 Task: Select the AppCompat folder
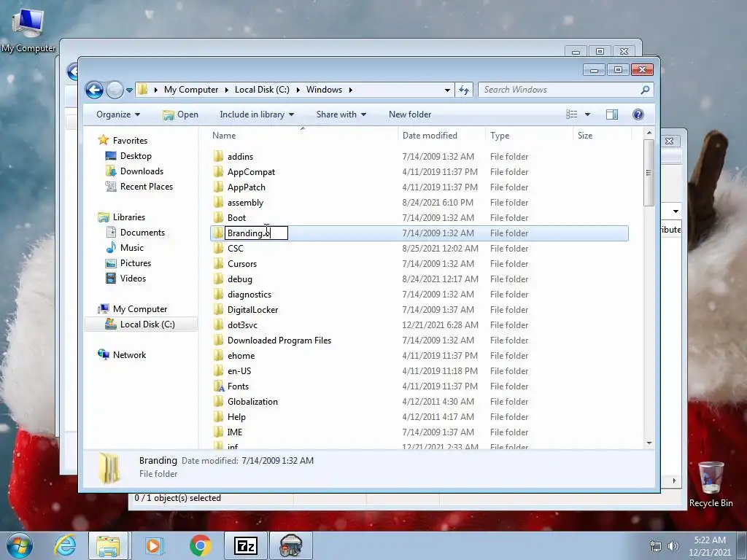(251, 172)
